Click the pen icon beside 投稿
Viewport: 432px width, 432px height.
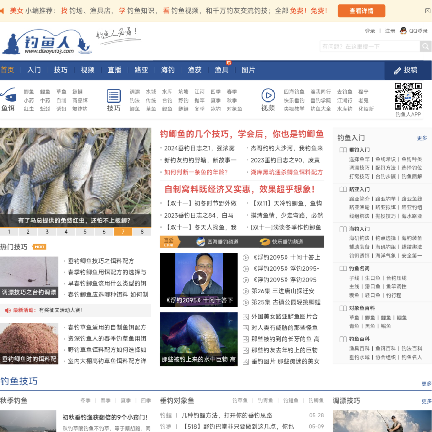(397, 70)
